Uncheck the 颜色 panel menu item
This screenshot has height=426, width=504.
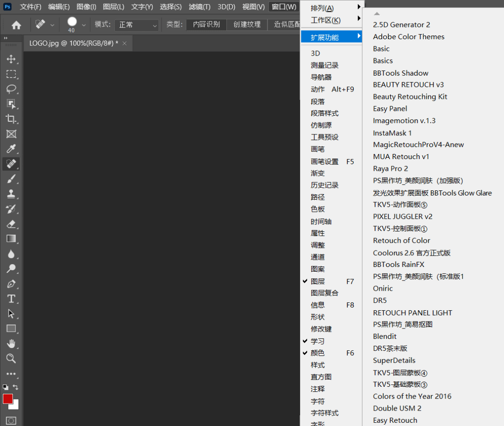coord(318,353)
